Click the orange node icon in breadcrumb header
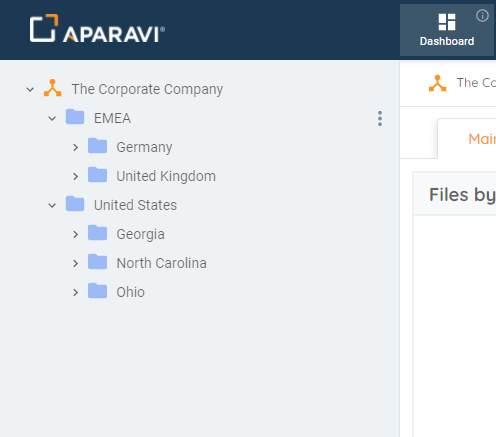 [437, 83]
